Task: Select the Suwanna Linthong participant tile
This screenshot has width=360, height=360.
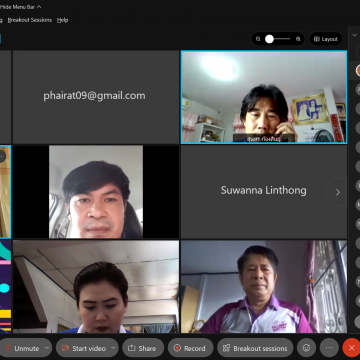Action: [x=264, y=192]
